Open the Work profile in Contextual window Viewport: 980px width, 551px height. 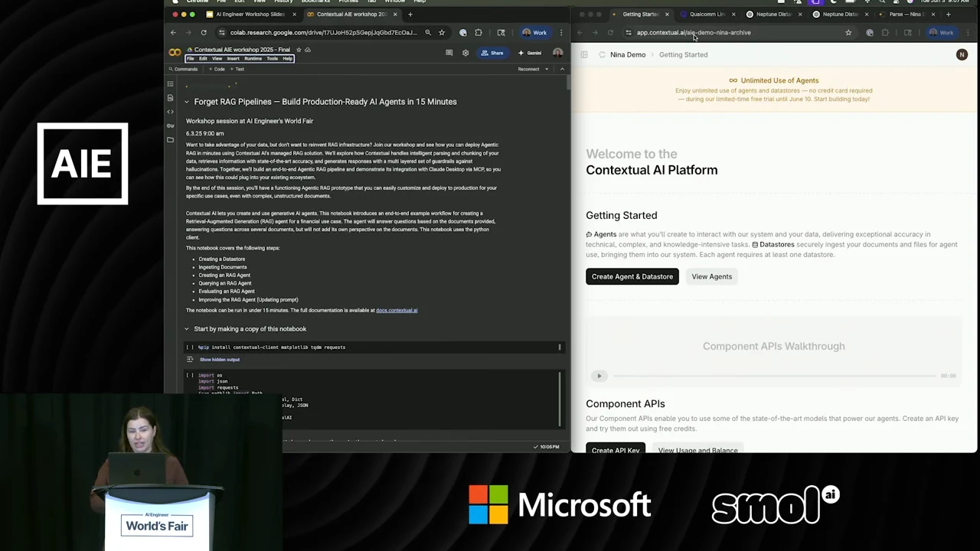(941, 32)
